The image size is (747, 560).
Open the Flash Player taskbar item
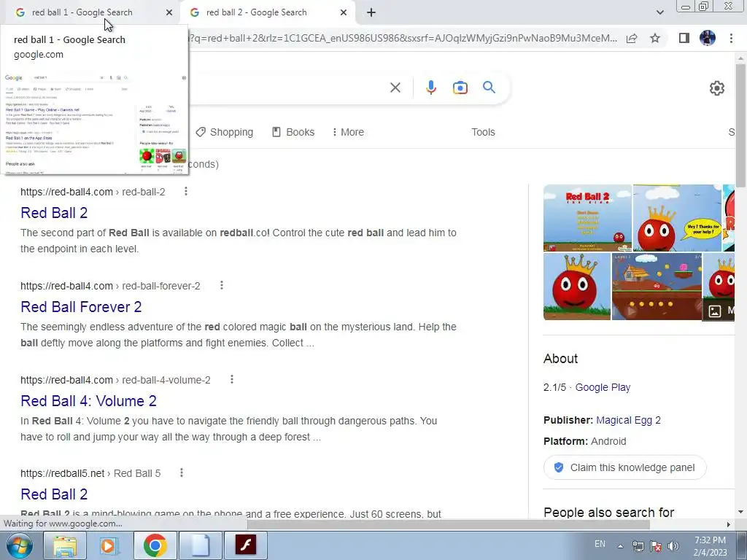[245, 545]
